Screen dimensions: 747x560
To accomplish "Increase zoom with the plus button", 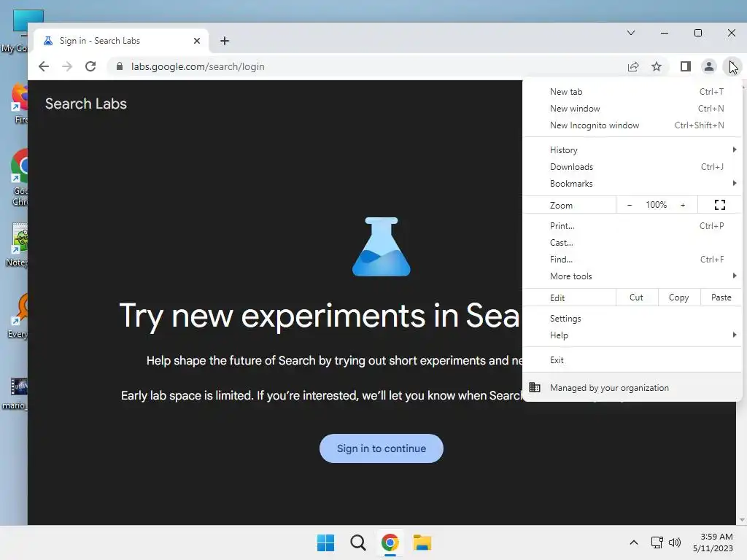I will [683, 205].
